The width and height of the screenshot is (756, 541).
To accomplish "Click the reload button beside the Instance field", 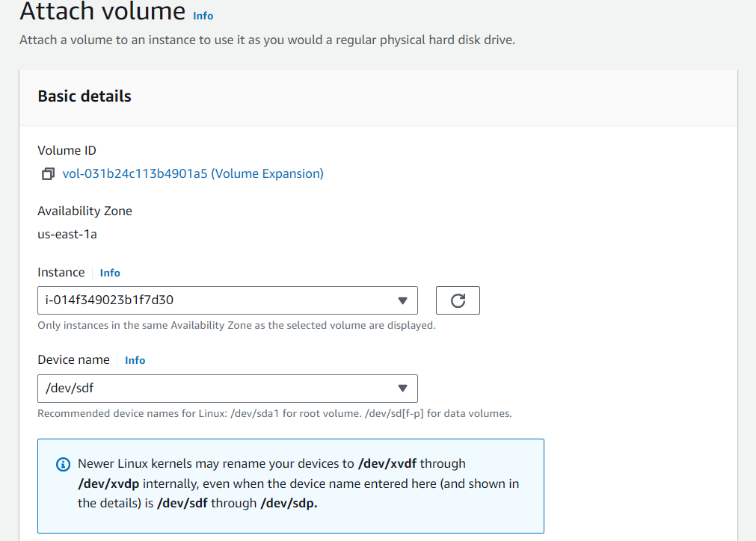I will click(x=457, y=300).
